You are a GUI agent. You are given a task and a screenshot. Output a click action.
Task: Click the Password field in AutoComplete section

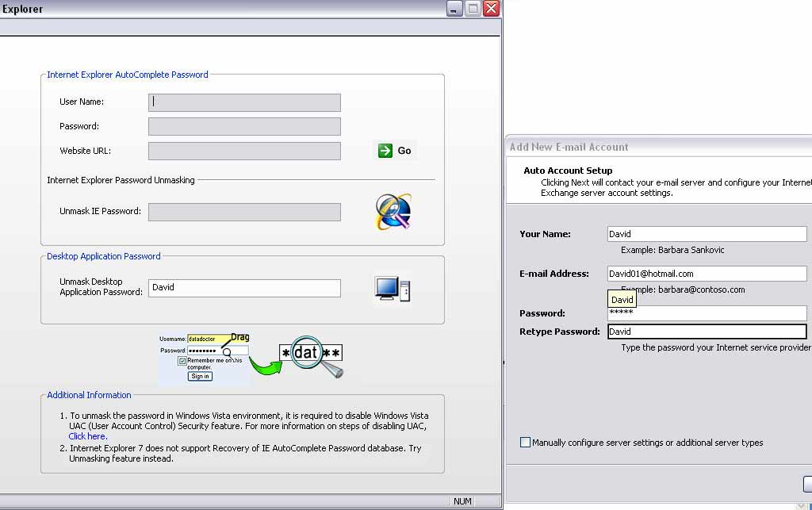(244, 126)
